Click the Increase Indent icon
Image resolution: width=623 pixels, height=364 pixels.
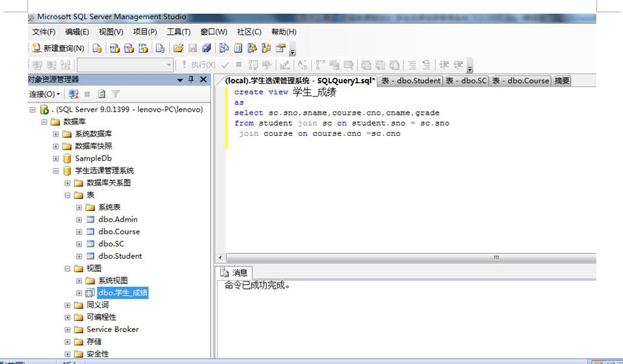click(458, 65)
